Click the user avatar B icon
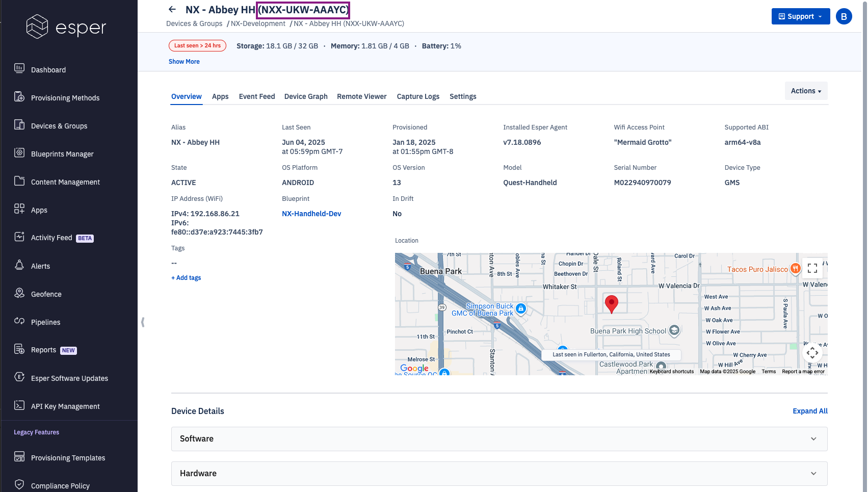This screenshot has height=492, width=868. (844, 16)
